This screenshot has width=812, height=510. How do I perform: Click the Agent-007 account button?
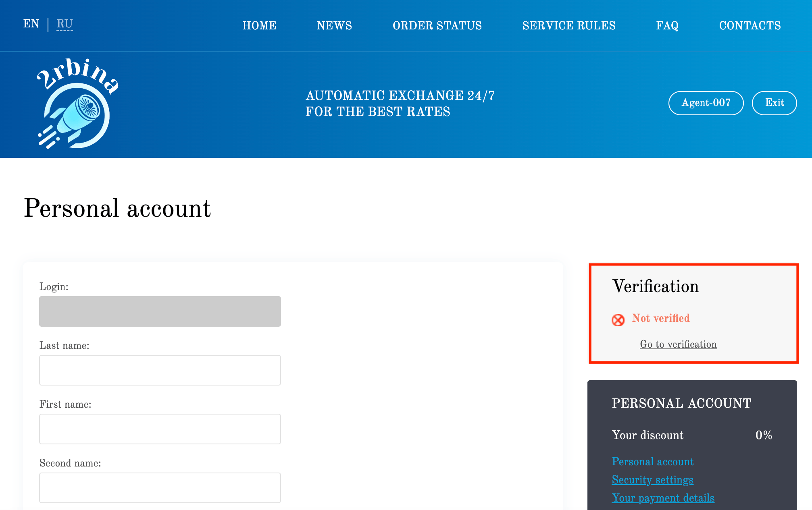point(706,103)
